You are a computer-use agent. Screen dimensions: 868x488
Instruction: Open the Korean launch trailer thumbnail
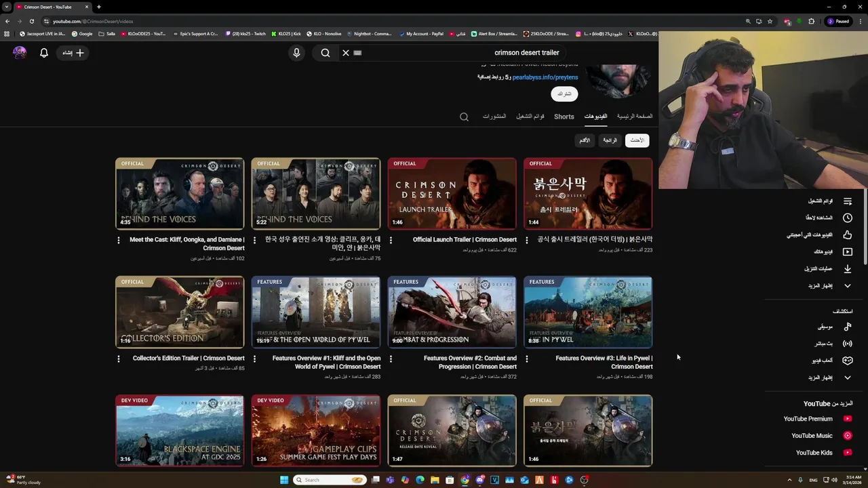click(x=588, y=194)
